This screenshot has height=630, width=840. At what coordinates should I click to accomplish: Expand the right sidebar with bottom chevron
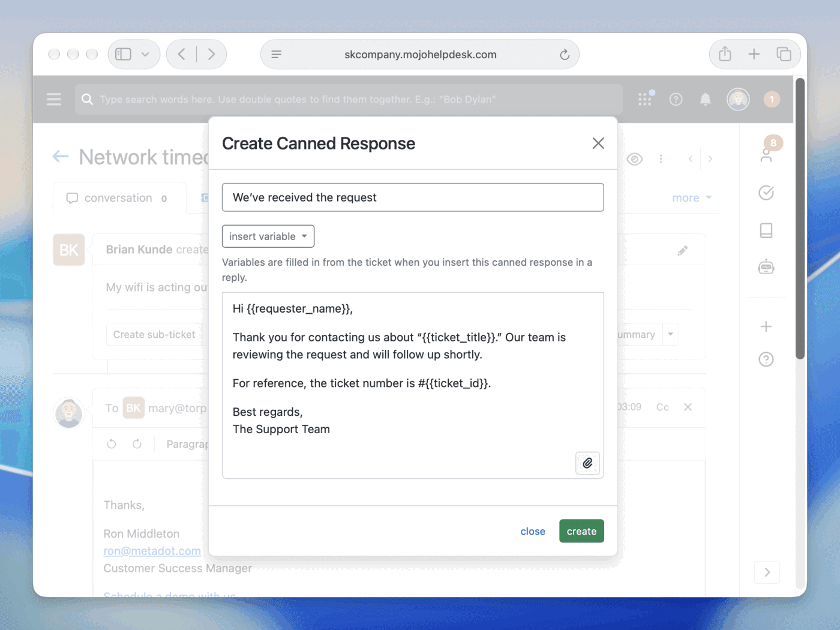(767, 572)
